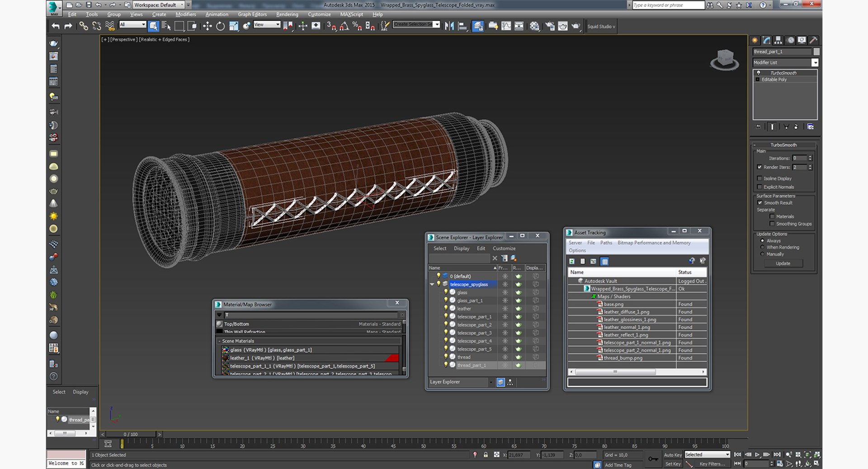Click the Render Production teapot icon
Screen dimensions: 868x469
576,26
